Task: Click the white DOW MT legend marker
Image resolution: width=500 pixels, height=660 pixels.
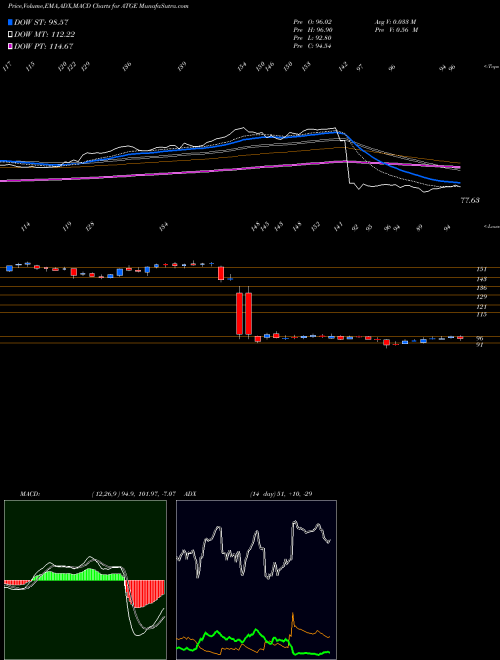Action: pyautogui.click(x=10, y=34)
